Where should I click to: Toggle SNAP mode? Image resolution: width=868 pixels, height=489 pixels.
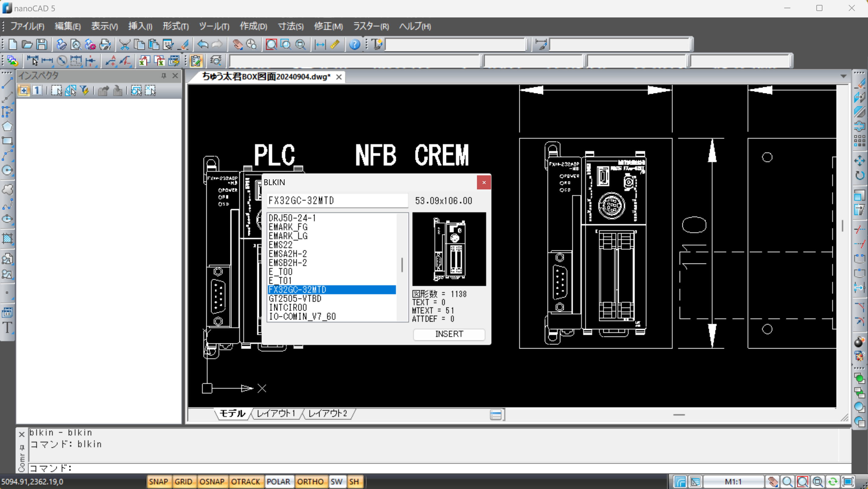click(x=158, y=482)
